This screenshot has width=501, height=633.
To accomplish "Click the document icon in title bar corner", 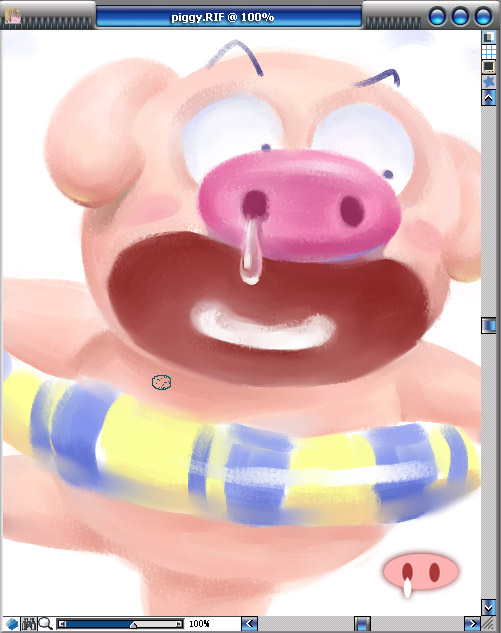I will pos(14,17).
